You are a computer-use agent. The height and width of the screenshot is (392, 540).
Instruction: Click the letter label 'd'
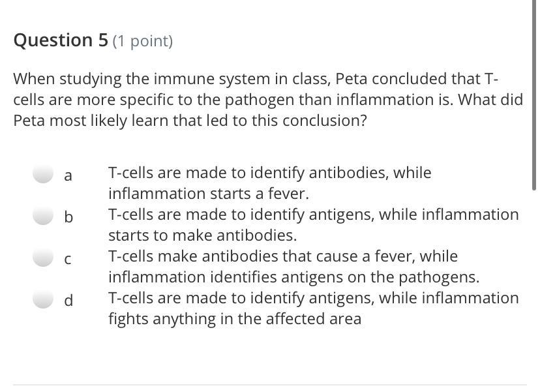pyautogui.click(x=68, y=300)
